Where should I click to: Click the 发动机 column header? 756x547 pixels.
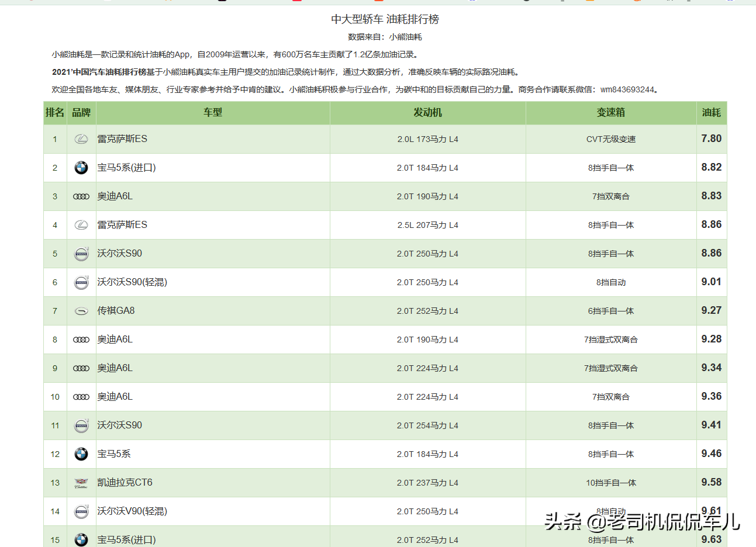[428, 113]
